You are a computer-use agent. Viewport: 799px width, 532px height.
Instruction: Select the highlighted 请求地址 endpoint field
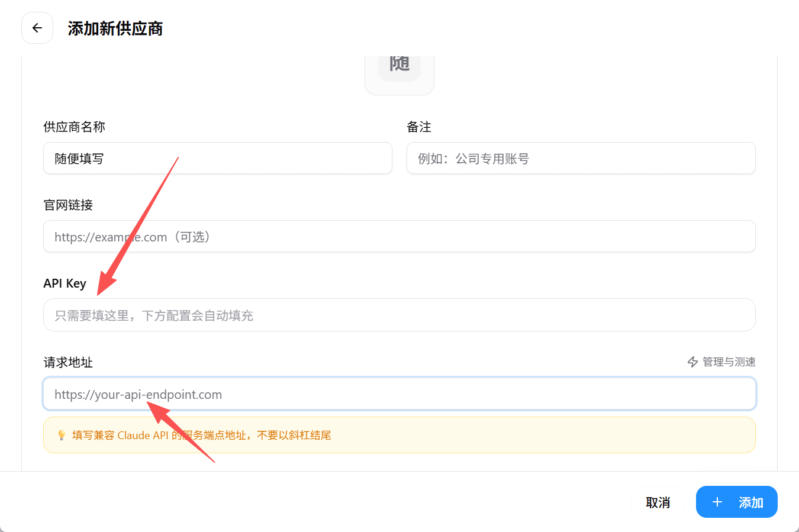[399, 394]
